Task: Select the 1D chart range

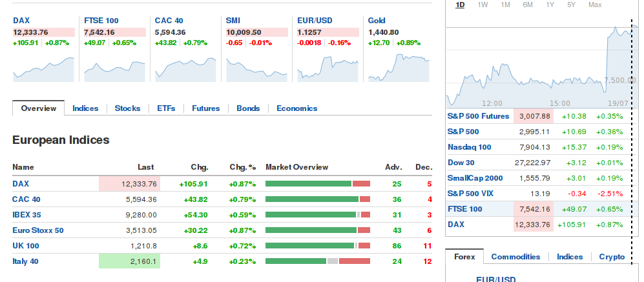Action: pos(460,5)
